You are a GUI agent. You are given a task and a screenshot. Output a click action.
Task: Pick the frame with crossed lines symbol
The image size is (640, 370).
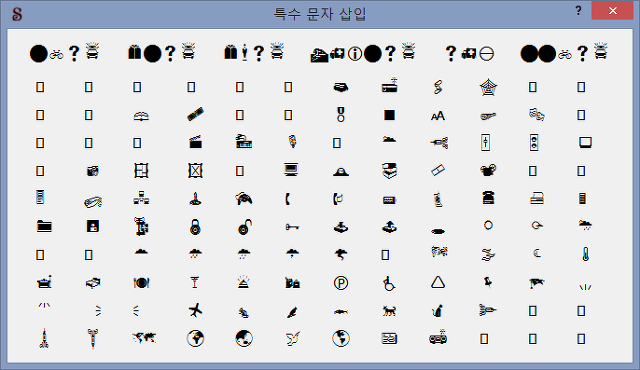click(x=195, y=171)
